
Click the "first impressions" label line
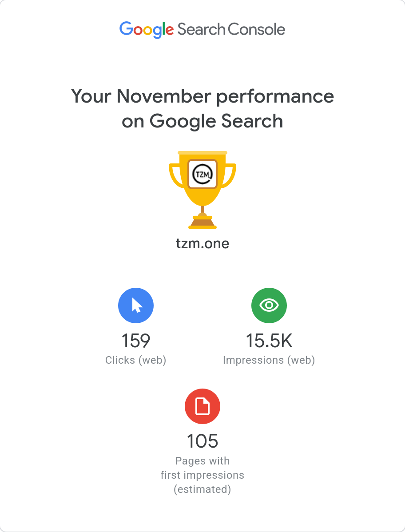tap(202, 475)
